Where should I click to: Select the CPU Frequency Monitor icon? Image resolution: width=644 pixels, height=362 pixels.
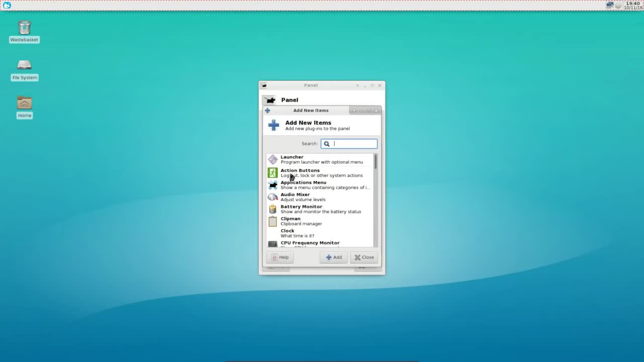coord(272,244)
